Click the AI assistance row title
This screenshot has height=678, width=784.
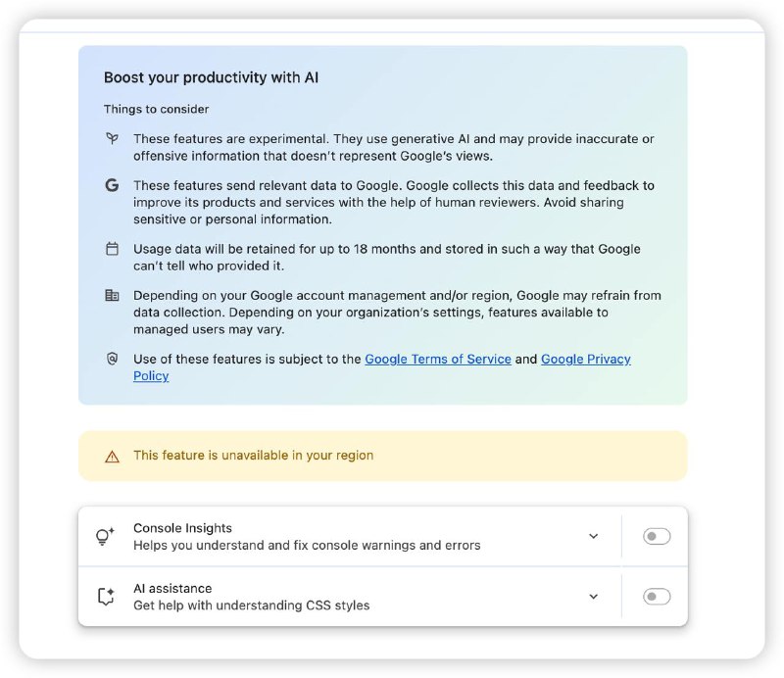coord(172,588)
